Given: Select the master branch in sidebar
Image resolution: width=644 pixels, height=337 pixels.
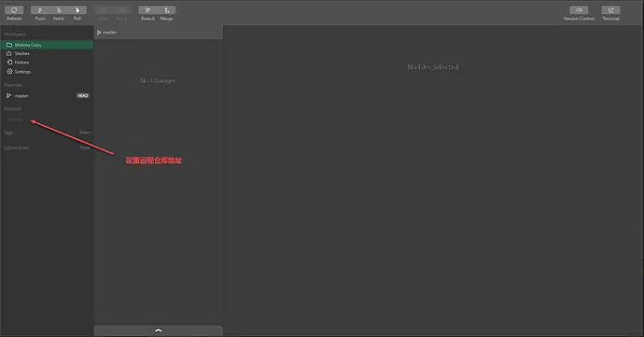Looking at the screenshot, I should tap(47, 96).
